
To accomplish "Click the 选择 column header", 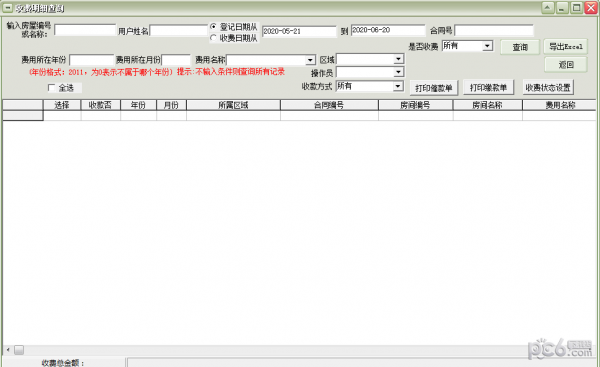I will click(62, 105).
